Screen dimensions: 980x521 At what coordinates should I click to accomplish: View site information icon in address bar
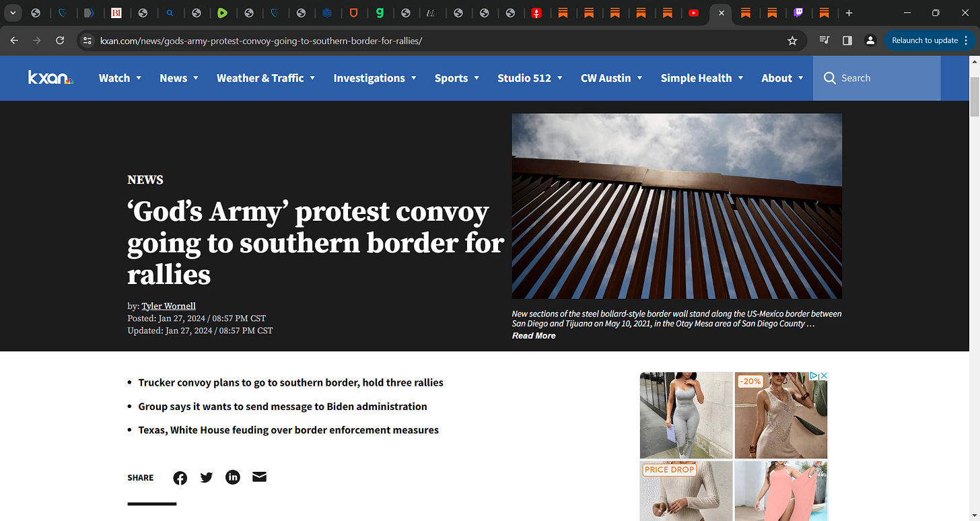coord(87,40)
